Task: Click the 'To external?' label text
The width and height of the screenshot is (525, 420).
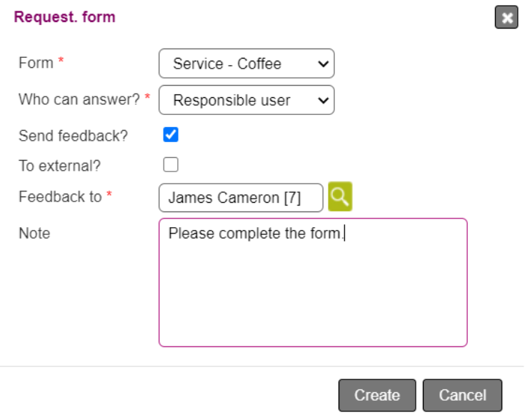Action: point(59,166)
